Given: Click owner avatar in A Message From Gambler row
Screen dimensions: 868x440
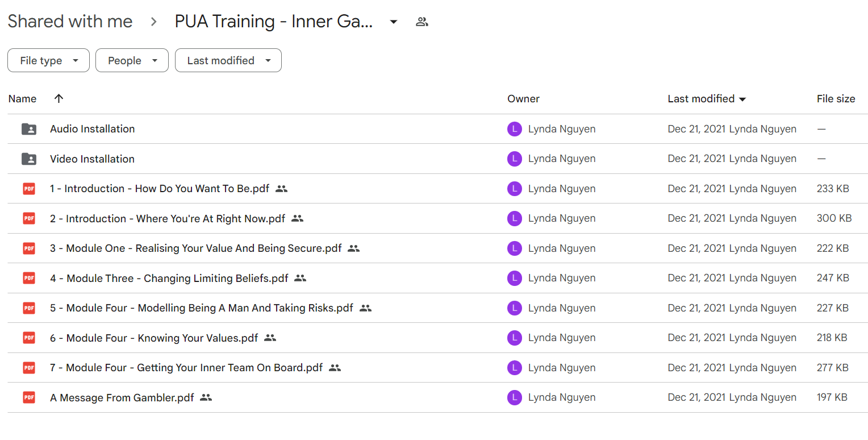Looking at the screenshot, I should point(514,398).
